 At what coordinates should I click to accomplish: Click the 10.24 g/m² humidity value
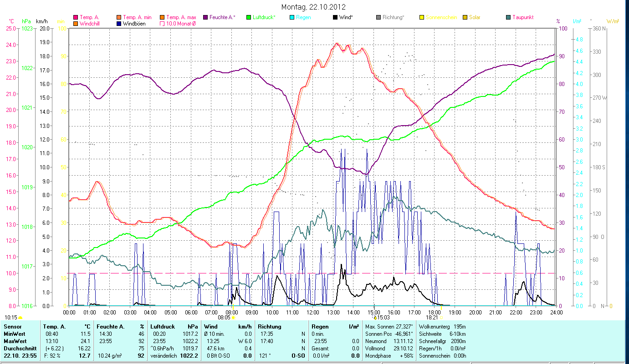pos(111,355)
